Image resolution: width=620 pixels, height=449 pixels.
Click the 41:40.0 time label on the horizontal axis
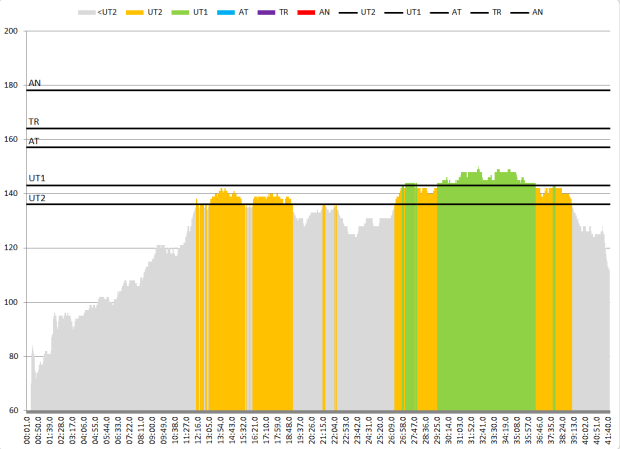point(609,430)
